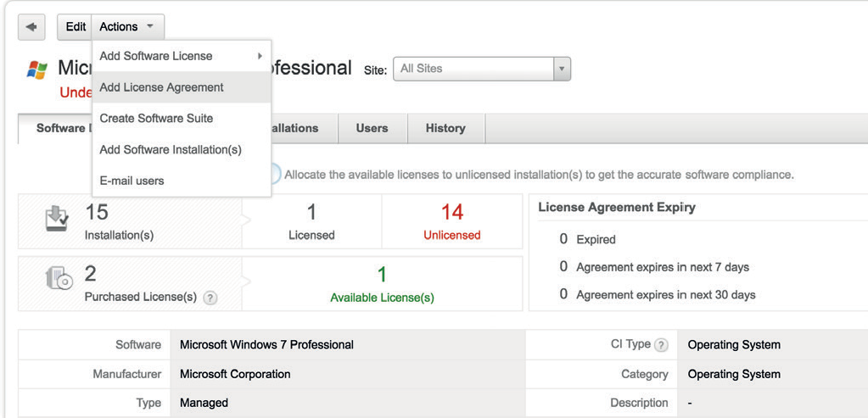Select Add License Agreement from menu

click(x=162, y=87)
